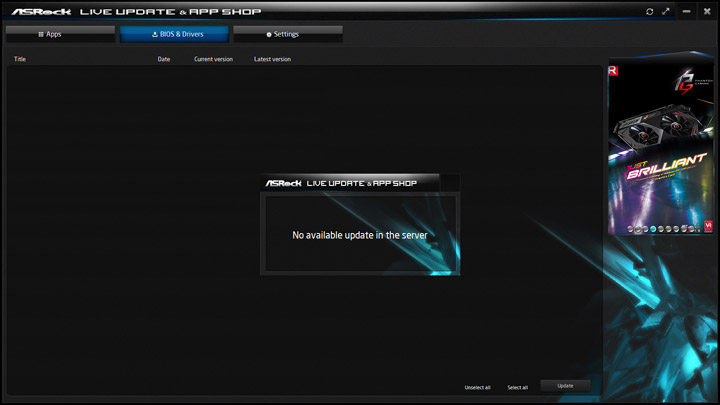Click the expand window arrows icon
The image size is (720, 405).
coord(666,11)
